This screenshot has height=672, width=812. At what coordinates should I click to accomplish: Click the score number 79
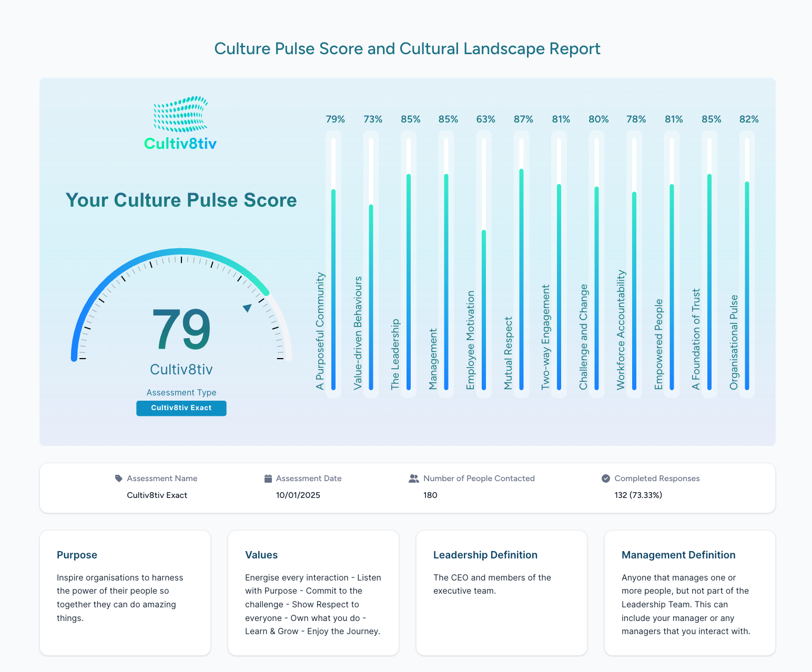[181, 330]
